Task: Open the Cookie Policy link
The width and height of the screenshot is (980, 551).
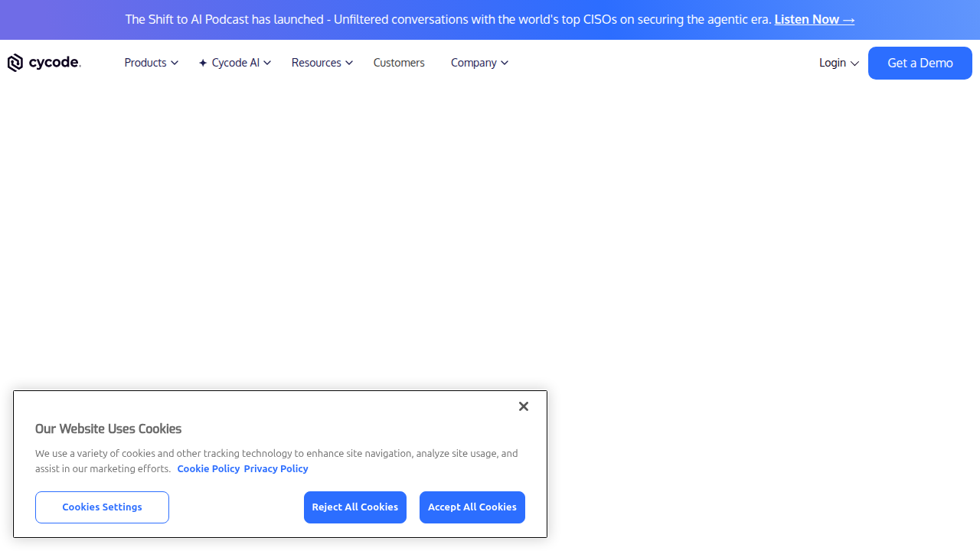Action: tap(208, 468)
